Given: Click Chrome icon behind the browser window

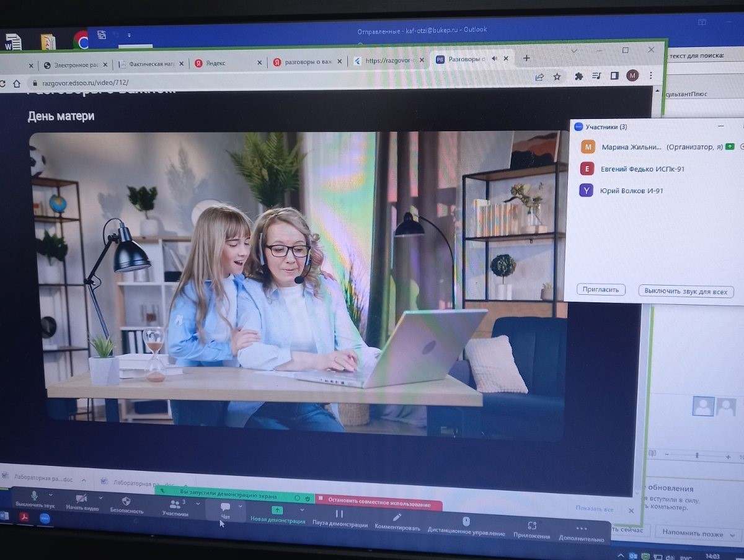Looking at the screenshot, I should [81, 40].
